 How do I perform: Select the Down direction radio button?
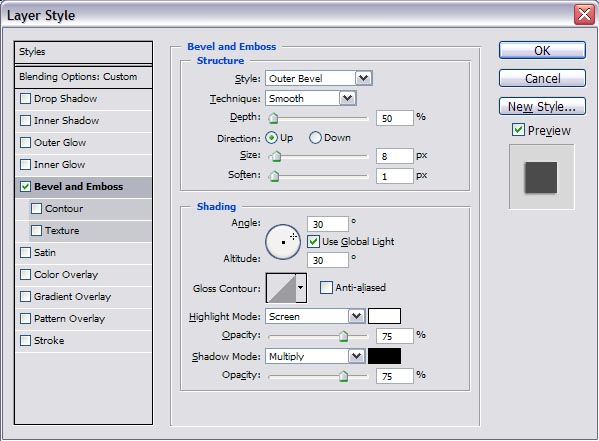pos(315,138)
